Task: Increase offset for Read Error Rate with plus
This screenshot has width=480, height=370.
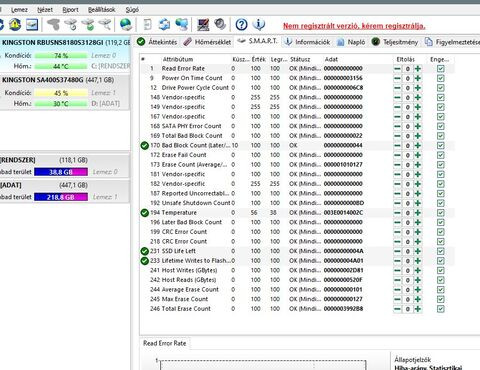Action: pyautogui.click(x=418, y=69)
